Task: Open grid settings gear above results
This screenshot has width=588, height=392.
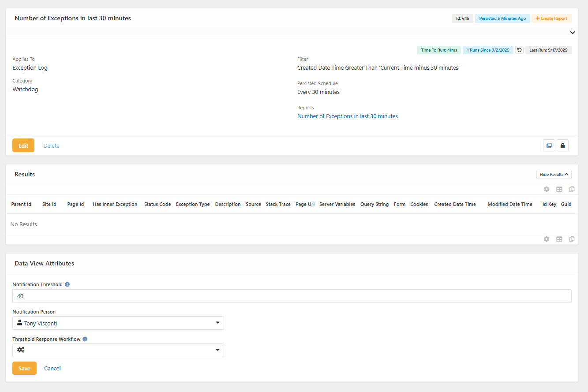Action: click(x=547, y=189)
